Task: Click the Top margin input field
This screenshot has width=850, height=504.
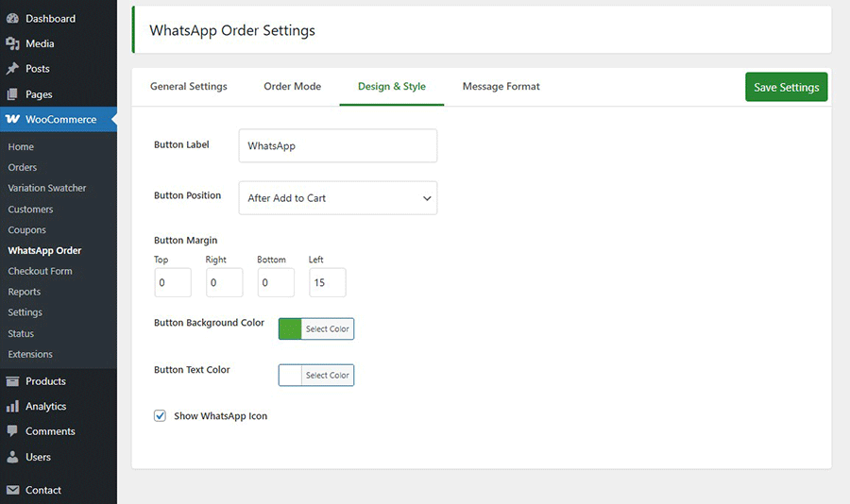Action: pyautogui.click(x=173, y=282)
